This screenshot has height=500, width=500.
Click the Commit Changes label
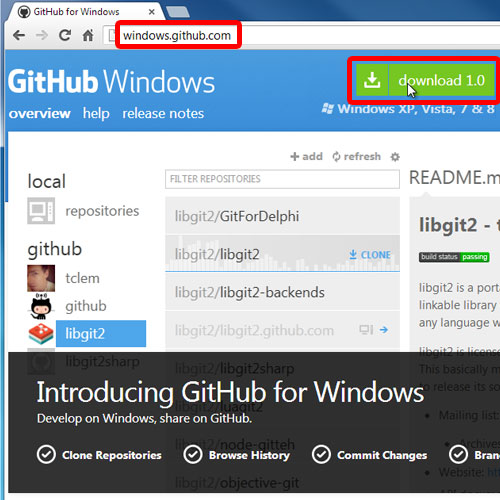tap(382, 455)
